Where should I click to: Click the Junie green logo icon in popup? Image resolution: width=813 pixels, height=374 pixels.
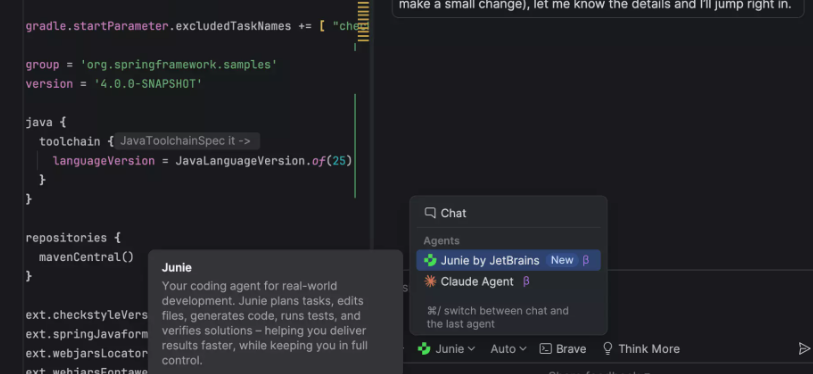click(x=430, y=260)
